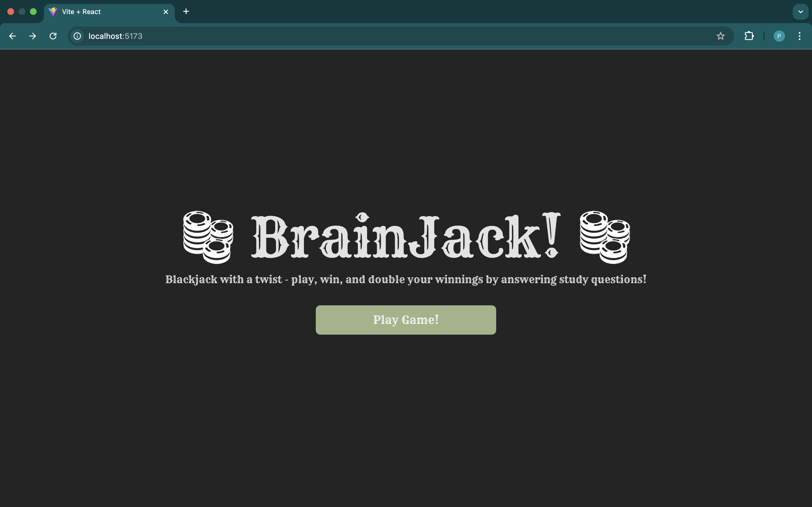
Task: Close the Vite + React tab
Action: tap(166, 12)
